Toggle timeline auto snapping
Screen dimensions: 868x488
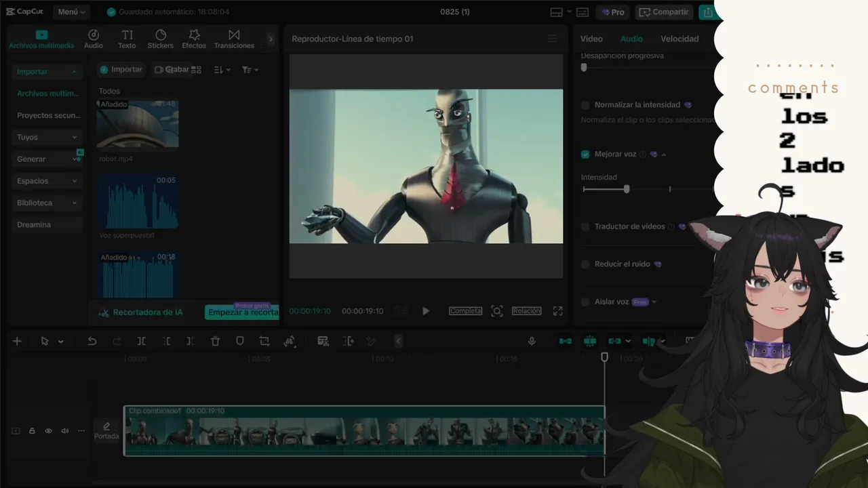coord(589,341)
